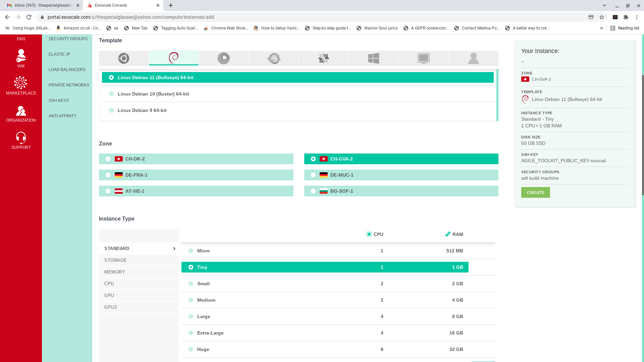644x362 pixels.
Task: Pick the CentOS template icon
Action: (324, 58)
